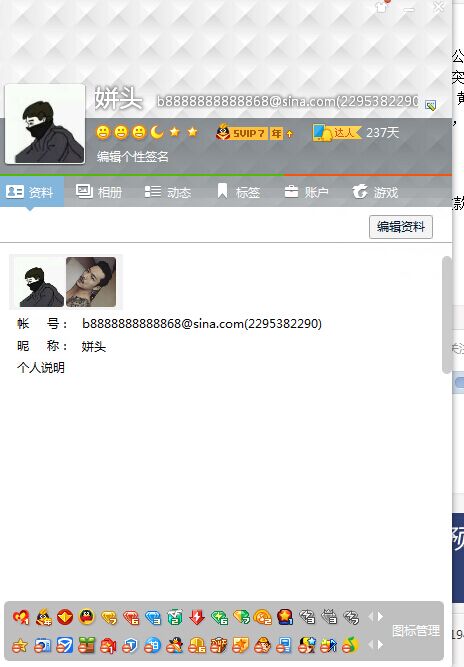The height and width of the screenshot is (667, 464).
Task: Click the red down-arrow badge icon
Action: click(x=196, y=617)
